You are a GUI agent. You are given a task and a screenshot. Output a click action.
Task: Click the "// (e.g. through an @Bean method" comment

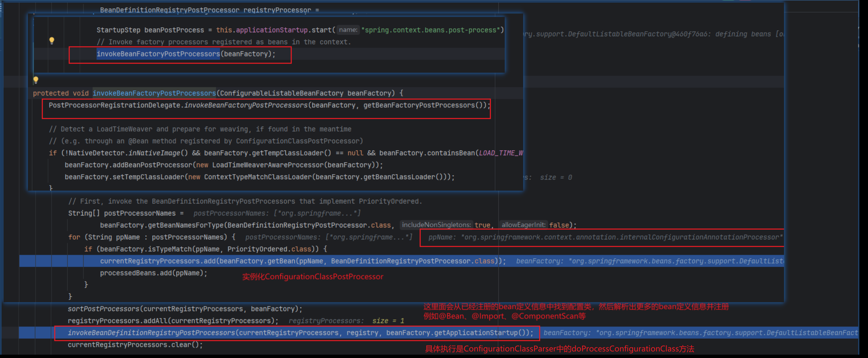pos(206,141)
